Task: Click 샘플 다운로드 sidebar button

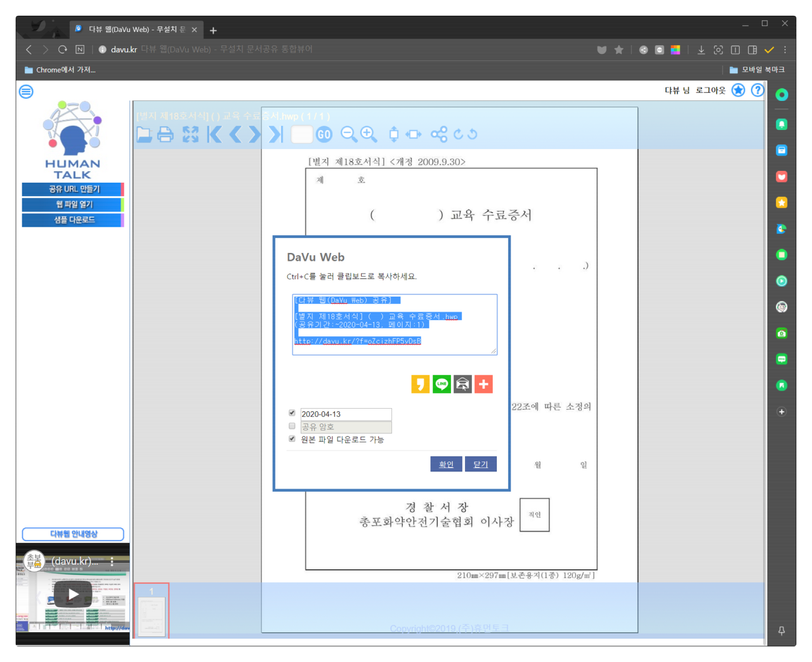Action: (x=73, y=220)
